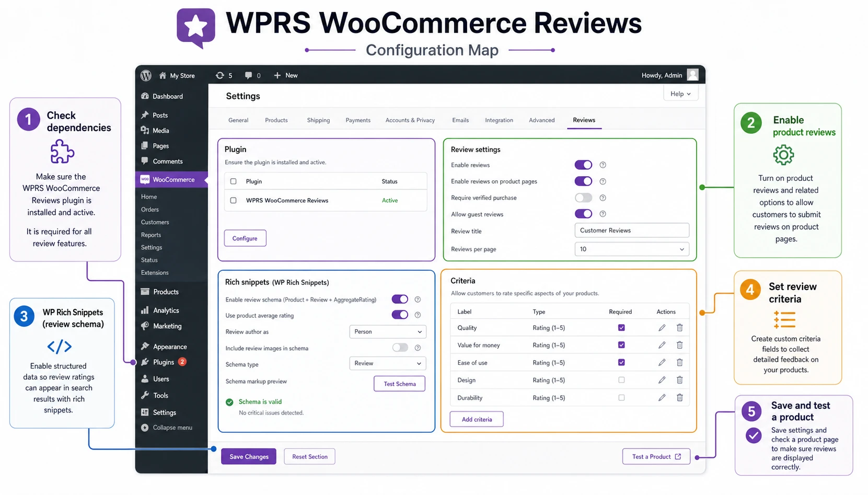
Task: Turn off Enable reviews on product pages
Action: tap(583, 181)
